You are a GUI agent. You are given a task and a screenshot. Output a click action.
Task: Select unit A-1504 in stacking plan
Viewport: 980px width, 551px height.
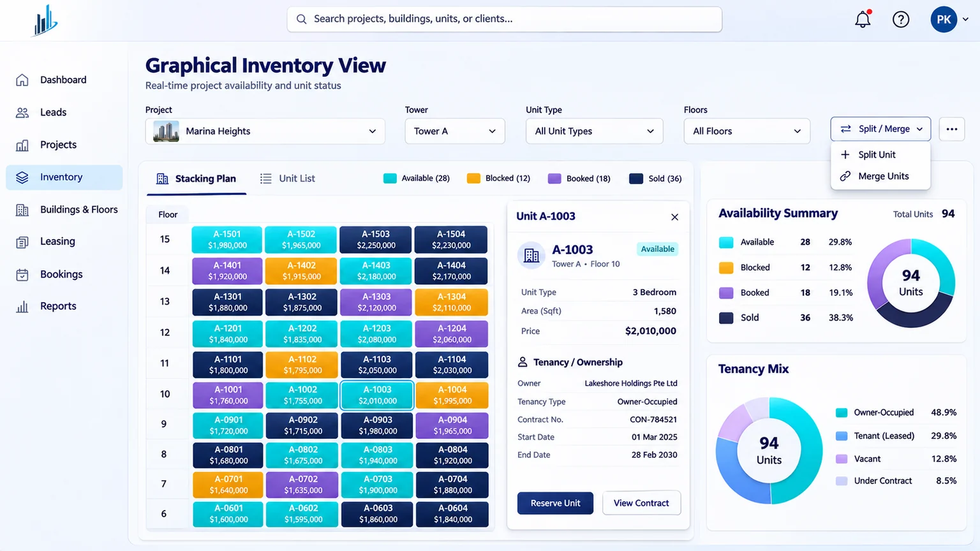click(x=451, y=240)
